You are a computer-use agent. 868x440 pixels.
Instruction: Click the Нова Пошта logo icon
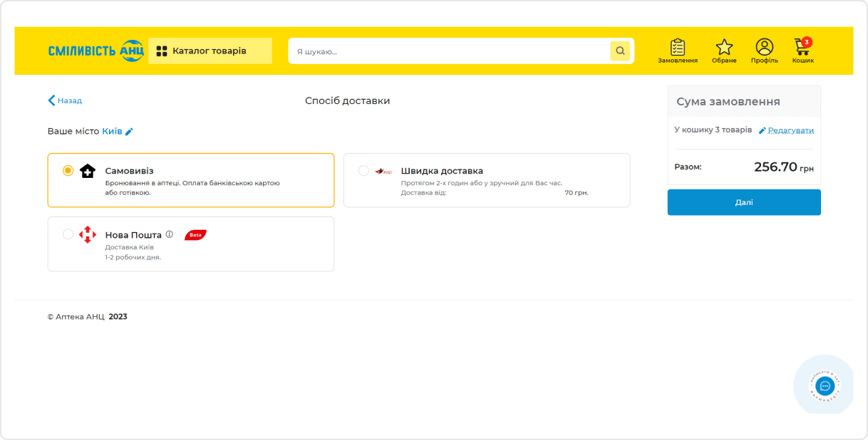(x=88, y=234)
